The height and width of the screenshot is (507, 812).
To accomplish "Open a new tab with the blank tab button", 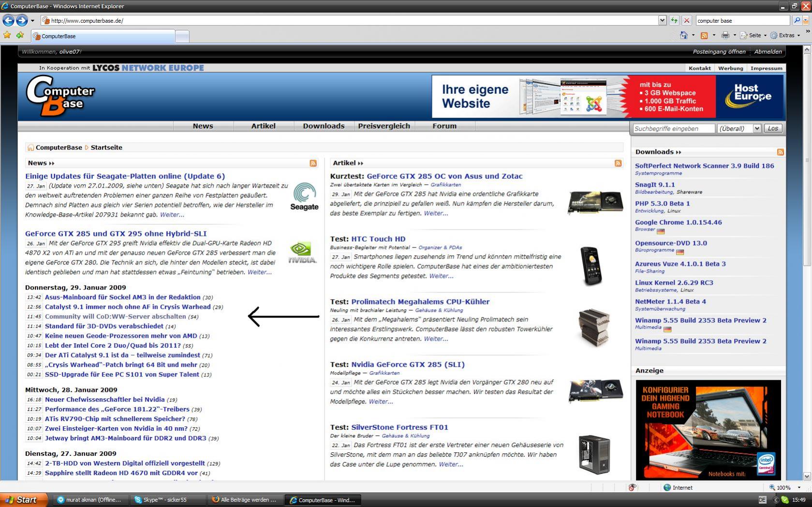I will [182, 36].
